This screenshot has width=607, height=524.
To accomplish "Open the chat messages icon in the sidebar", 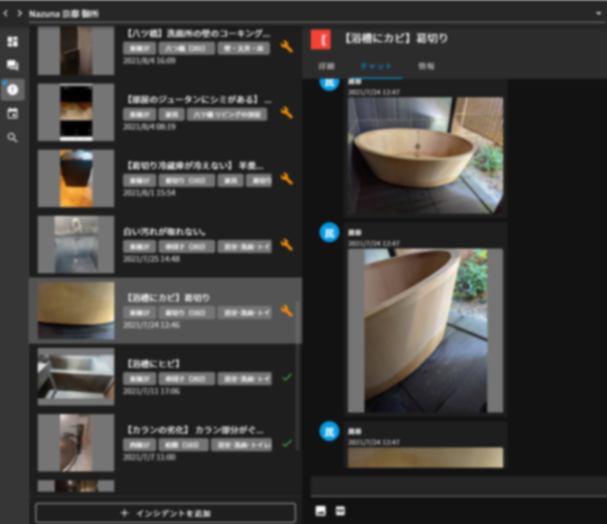I will (x=13, y=65).
